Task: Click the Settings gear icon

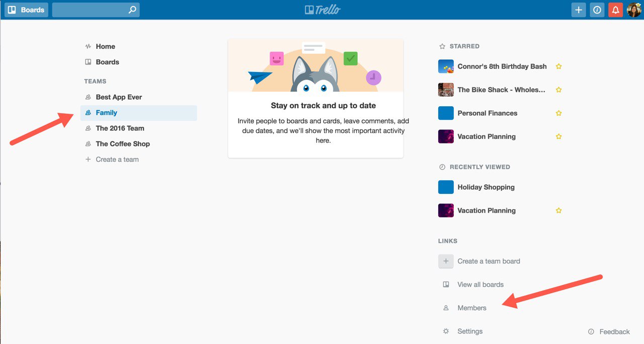Action: coord(446,331)
